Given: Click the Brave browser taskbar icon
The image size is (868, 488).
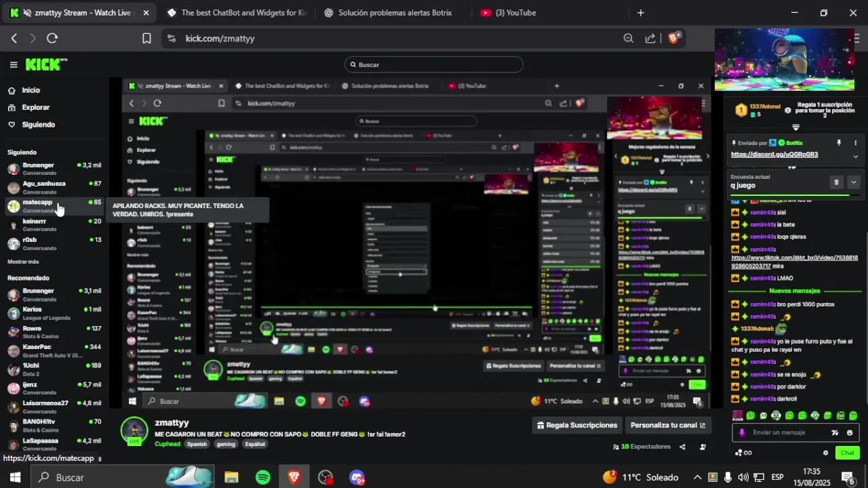Looking at the screenshot, I should [294, 477].
